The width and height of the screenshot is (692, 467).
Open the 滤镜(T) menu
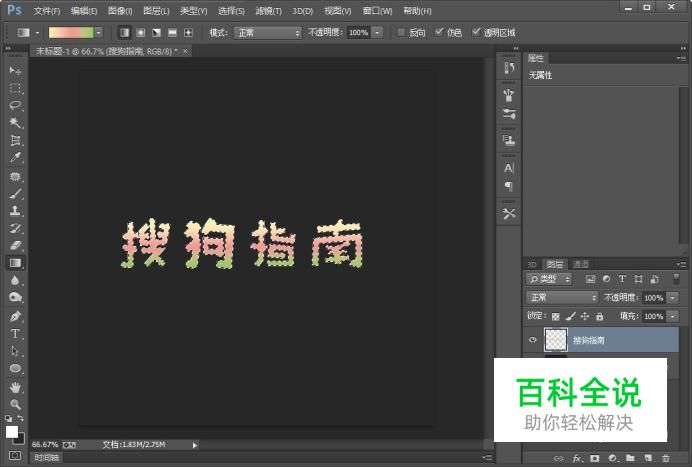point(268,11)
